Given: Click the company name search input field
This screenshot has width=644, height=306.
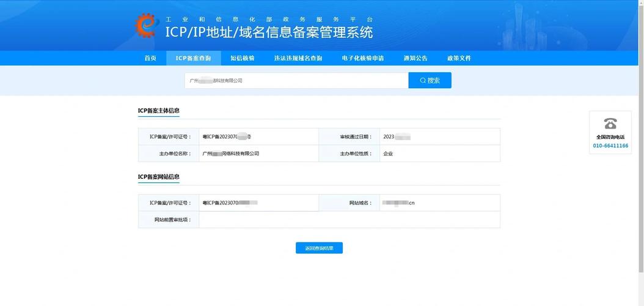Looking at the screenshot, I should click(296, 80).
